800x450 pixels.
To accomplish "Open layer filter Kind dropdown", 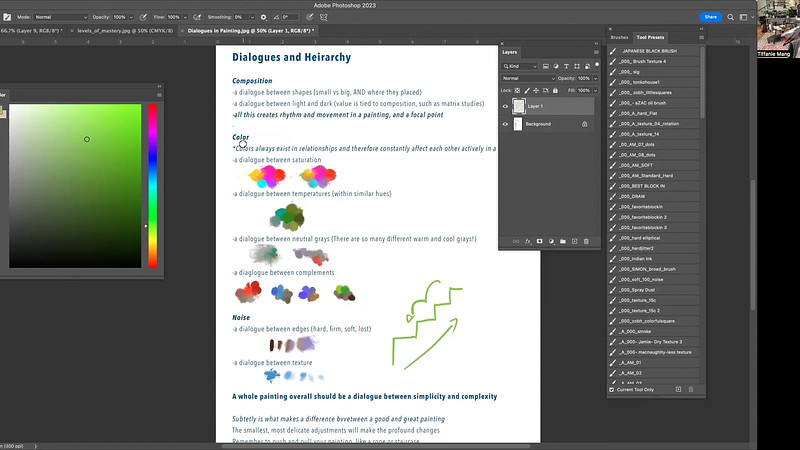I will pos(520,66).
